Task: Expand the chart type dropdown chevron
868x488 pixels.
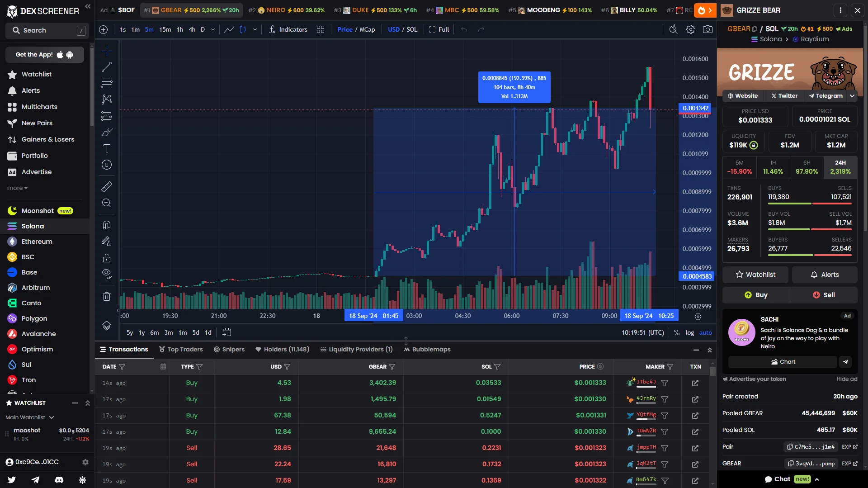Action: (255, 29)
